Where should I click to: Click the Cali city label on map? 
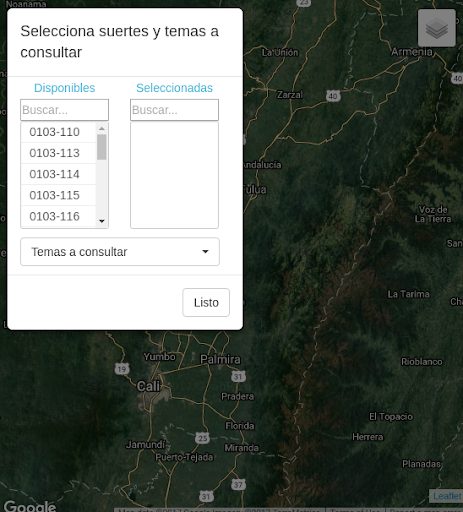click(x=148, y=387)
